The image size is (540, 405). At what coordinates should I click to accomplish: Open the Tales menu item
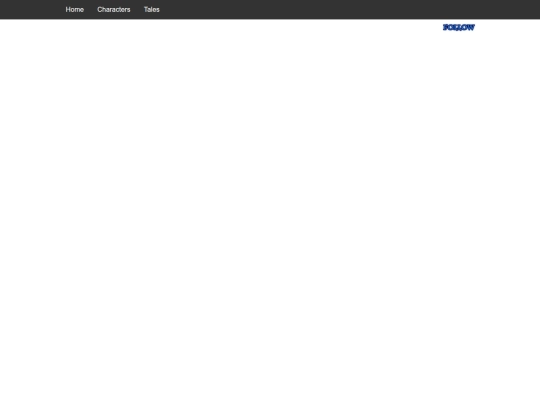pyautogui.click(x=152, y=10)
